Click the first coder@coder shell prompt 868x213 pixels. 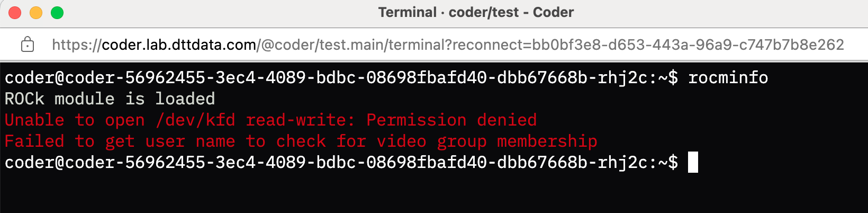click(341, 78)
